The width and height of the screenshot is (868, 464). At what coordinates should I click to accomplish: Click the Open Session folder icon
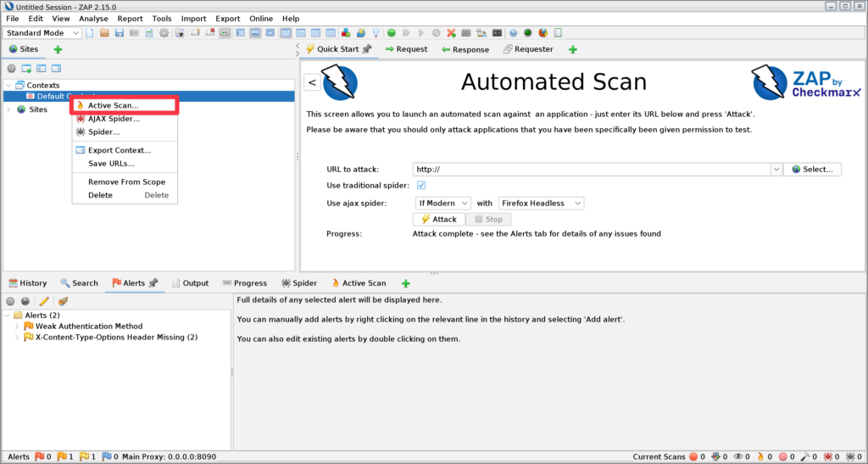pos(104,33)
